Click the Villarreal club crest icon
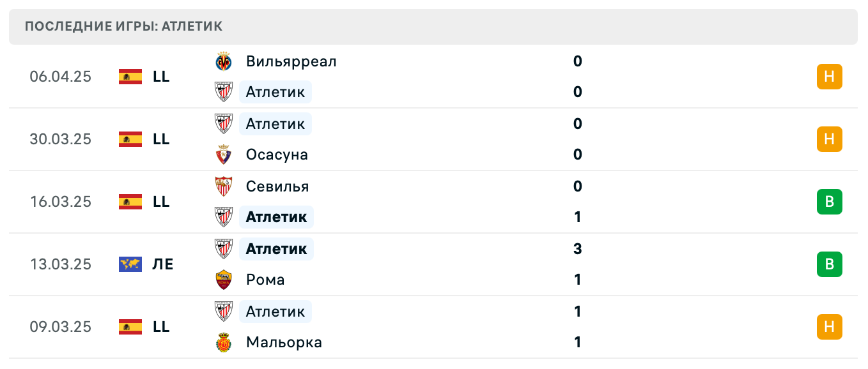 224,61
